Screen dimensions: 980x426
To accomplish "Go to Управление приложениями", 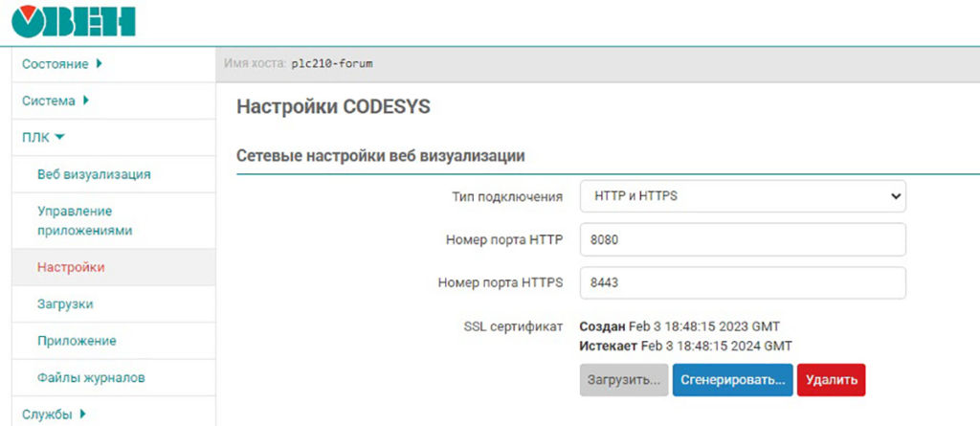I will click(84, 220).
